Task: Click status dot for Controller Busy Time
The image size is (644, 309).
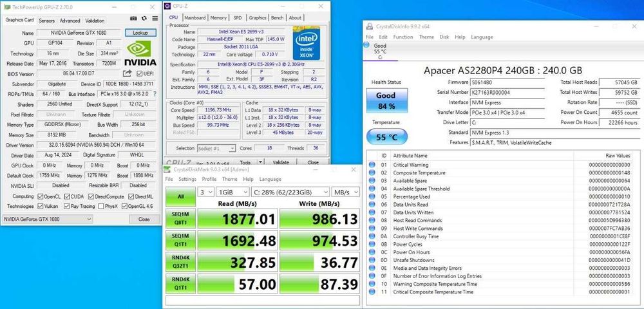Action: [372, 236]
